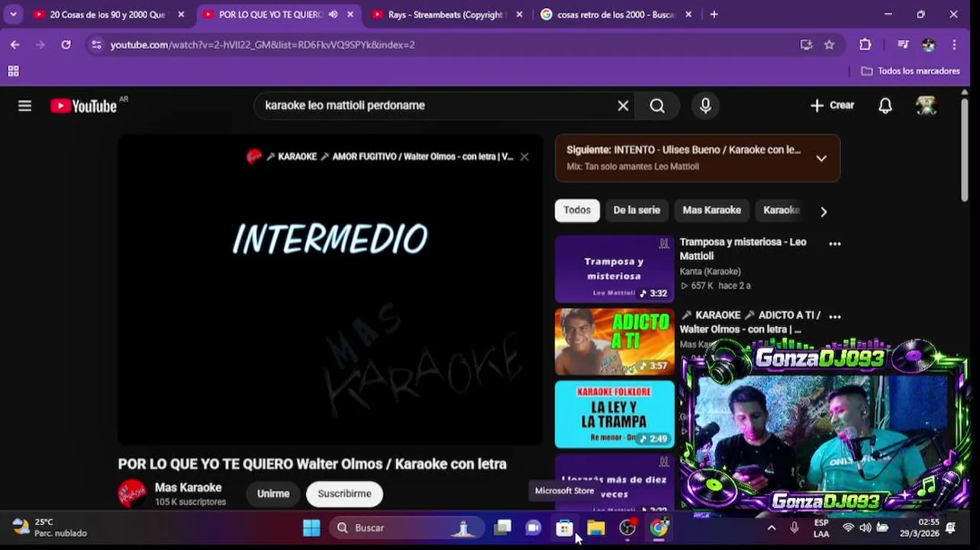Open the Chrome apps grid shortcut

pyautogui.click(x=13, y=71)
